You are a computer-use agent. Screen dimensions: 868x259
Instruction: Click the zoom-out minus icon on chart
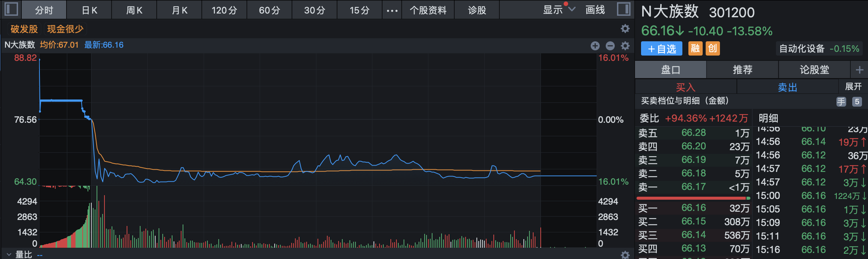pos(610,46)
